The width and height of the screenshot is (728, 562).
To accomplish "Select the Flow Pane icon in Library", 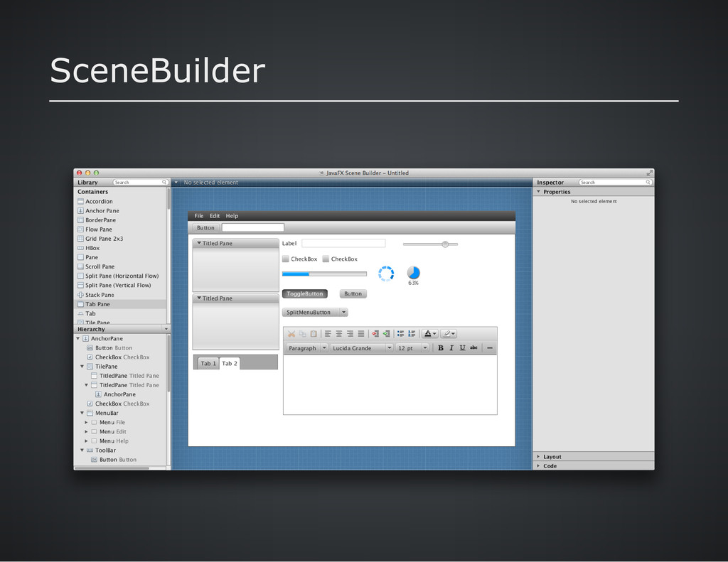I will click(80, 229).
